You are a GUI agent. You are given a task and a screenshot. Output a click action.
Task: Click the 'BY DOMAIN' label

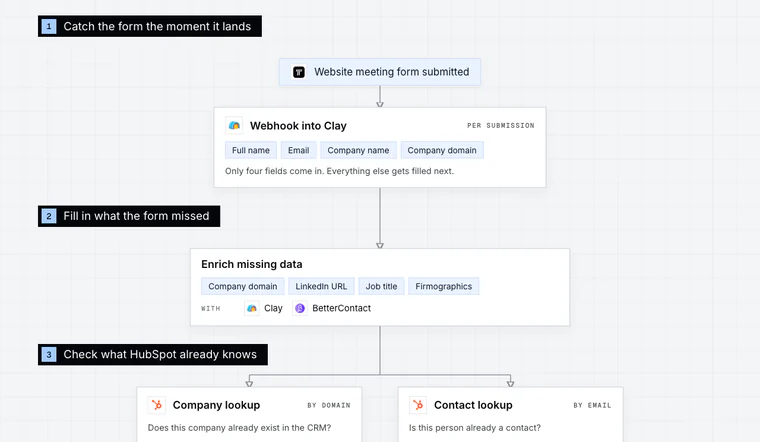pyautogui.click(x=329, y=405)
